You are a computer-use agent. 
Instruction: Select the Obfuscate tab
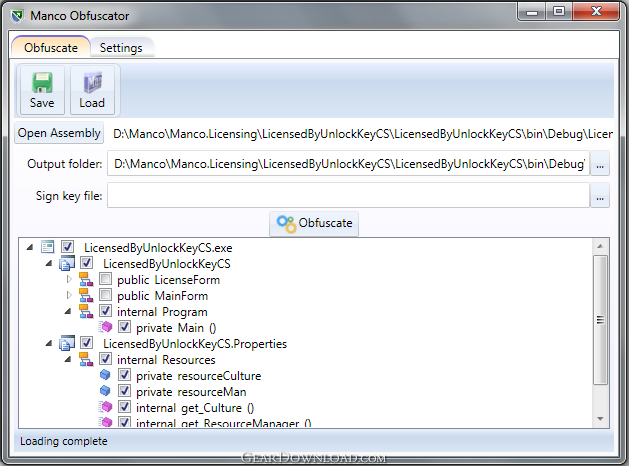point(51,47)
